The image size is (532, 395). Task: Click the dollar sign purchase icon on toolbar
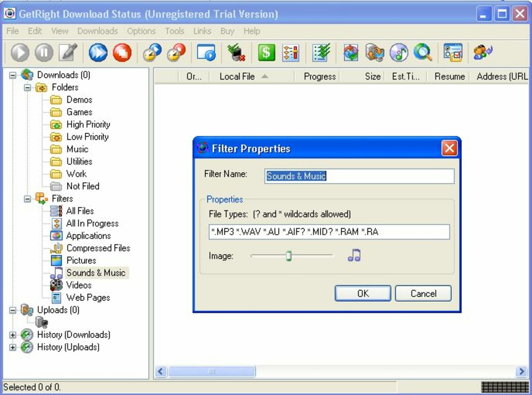point(267,52)
